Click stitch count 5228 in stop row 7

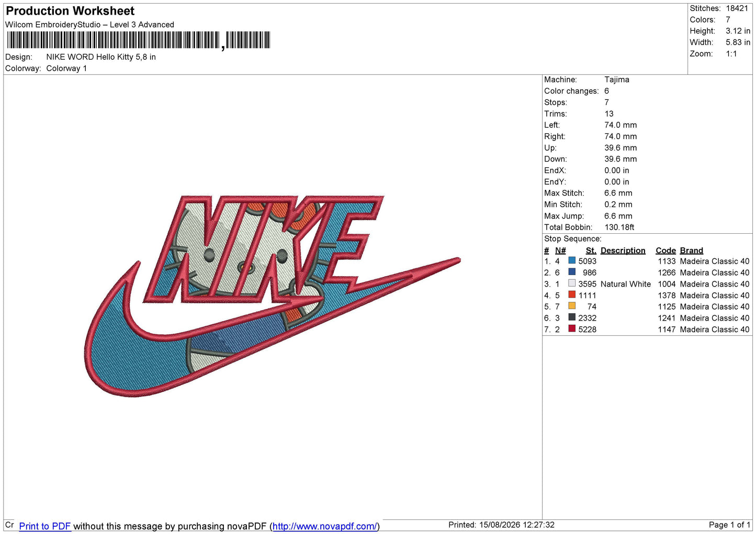[587, 330]
